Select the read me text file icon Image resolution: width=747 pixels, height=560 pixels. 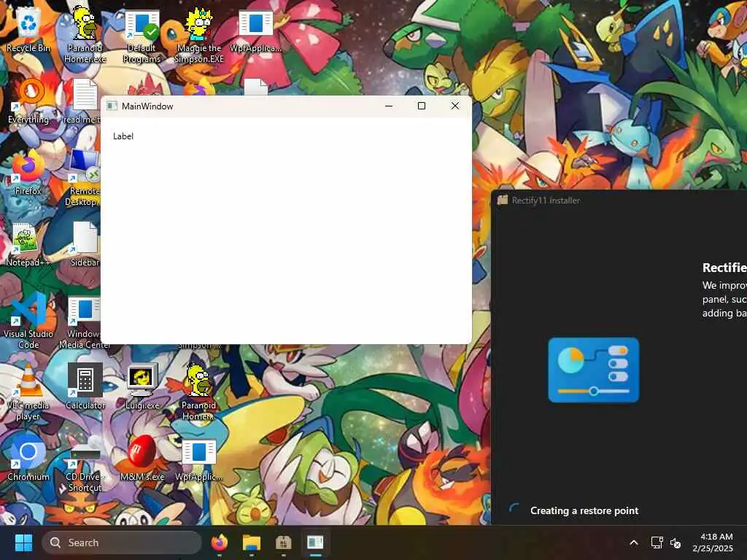[84, 101]
